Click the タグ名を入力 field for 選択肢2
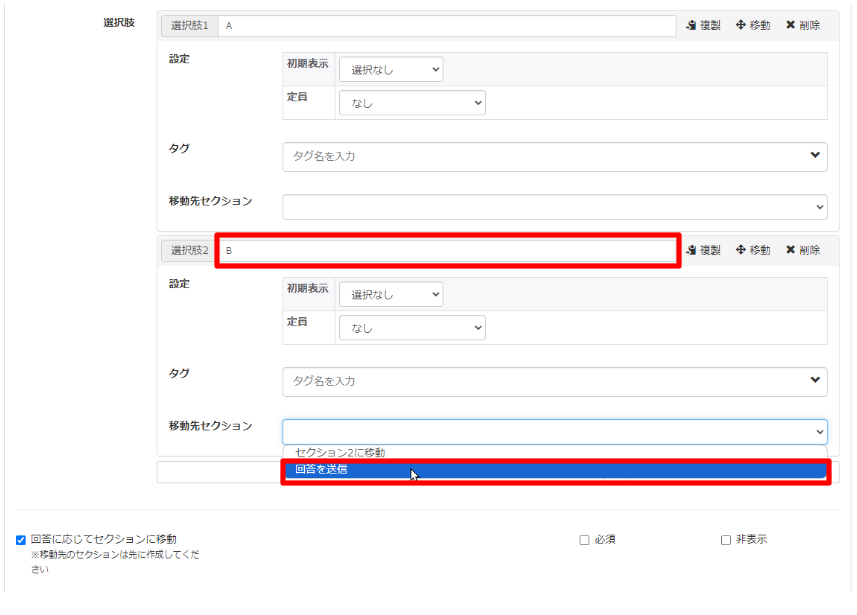Viewport: 857px width, 615px height. pos(555,382)
